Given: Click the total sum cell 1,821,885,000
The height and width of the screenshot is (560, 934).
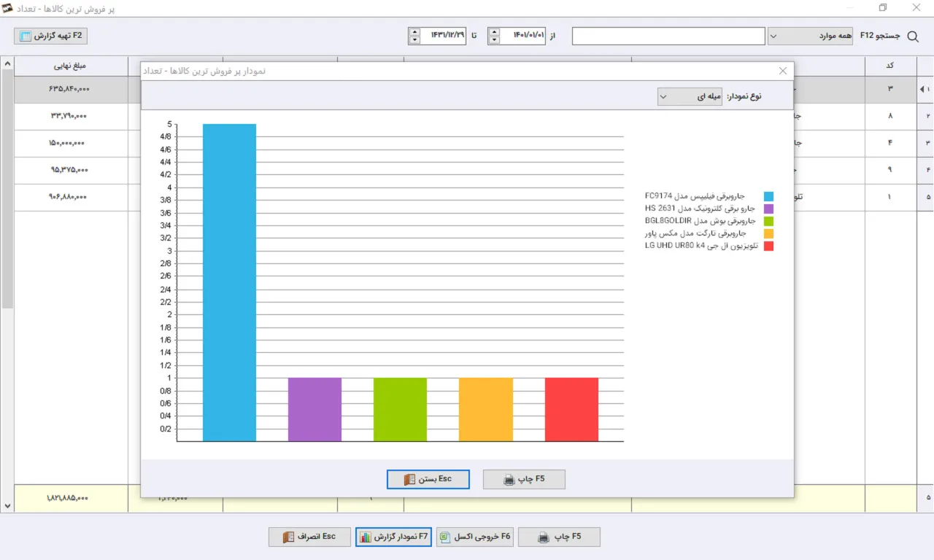Looking at the screenshot, I should pyautogui.click(x=71, y=498).
